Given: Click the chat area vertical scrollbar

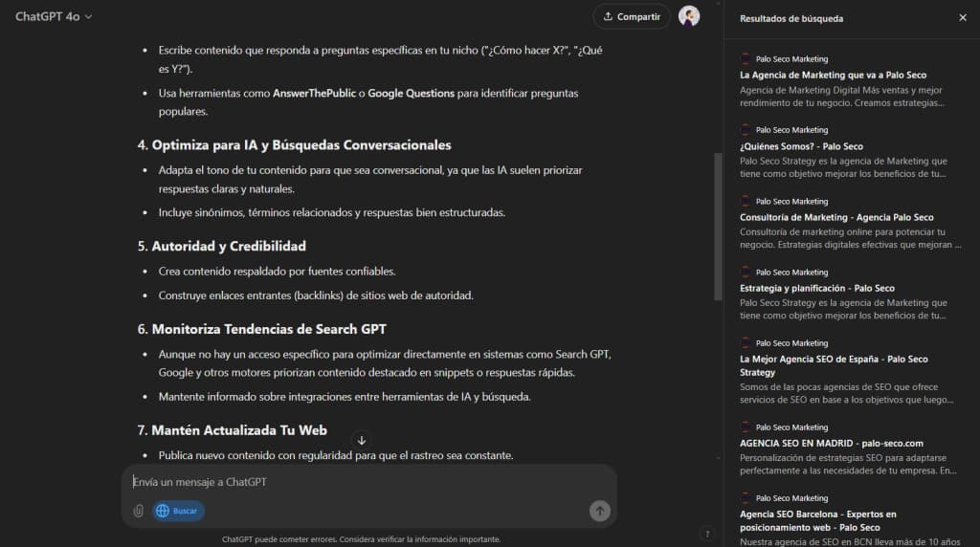Looking at the screenshot, I should [x=719, y=227].
